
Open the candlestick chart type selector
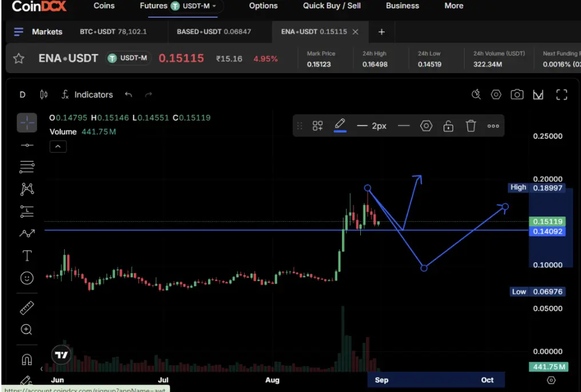click(x=43, y=95)
